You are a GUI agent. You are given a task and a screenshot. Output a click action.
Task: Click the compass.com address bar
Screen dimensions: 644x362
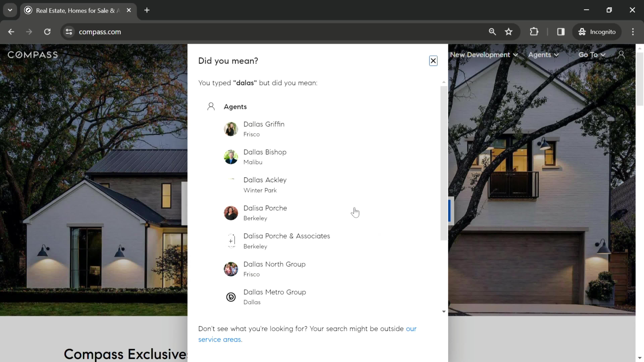(275, 32)
